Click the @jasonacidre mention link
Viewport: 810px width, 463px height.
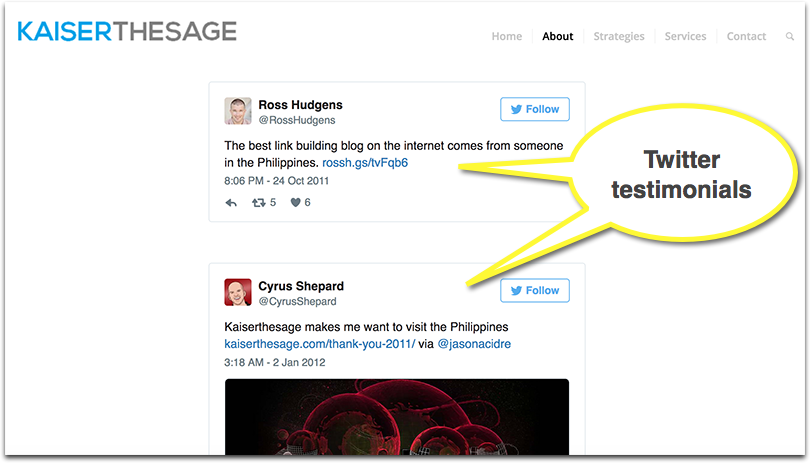pyautogui.click(x=474, y=344)
